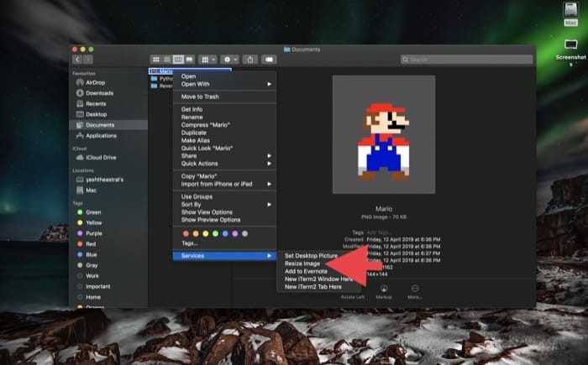Choose Set Desktop Picture service
The height and width of the screenshot is (365, 588).
(311, 256)
